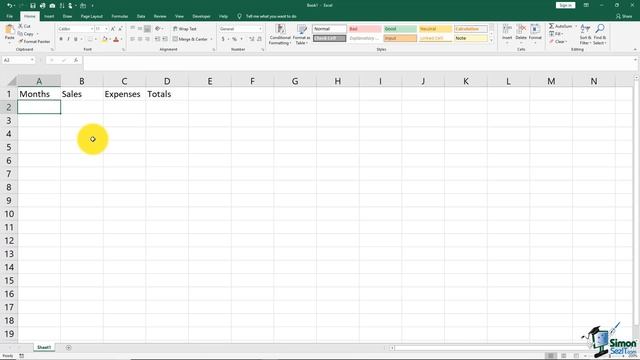Decrease font size with the smaller A icon
This screenshot has width=640, height=360.
(120, 29)
